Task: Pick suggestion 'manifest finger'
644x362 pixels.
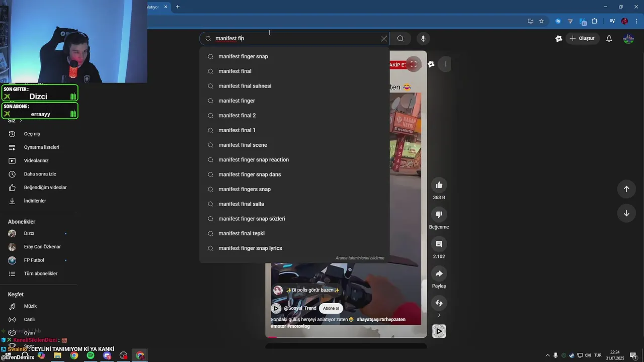Action: pyautogui.click(x=294, y=101)
